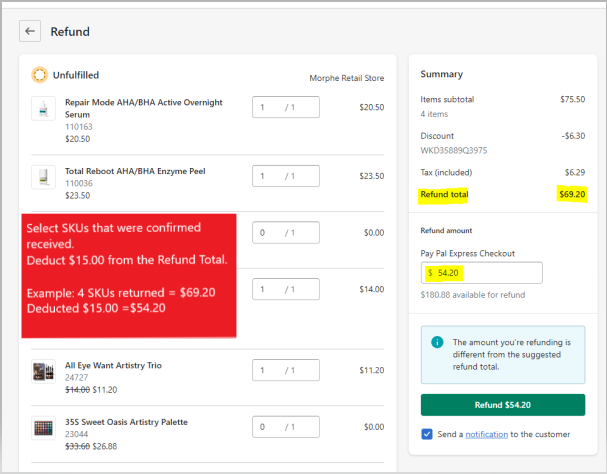Click the Refund $54.20 button
The height and width of the screenshot is (474, 607).
pyautogui.click(x=503, y=405)
